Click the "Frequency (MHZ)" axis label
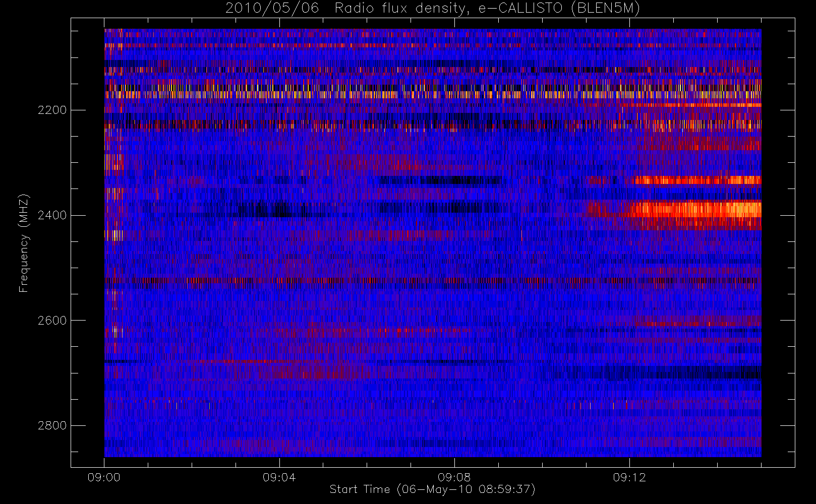This screenshot has height=504, width=816. click(23, 243)
